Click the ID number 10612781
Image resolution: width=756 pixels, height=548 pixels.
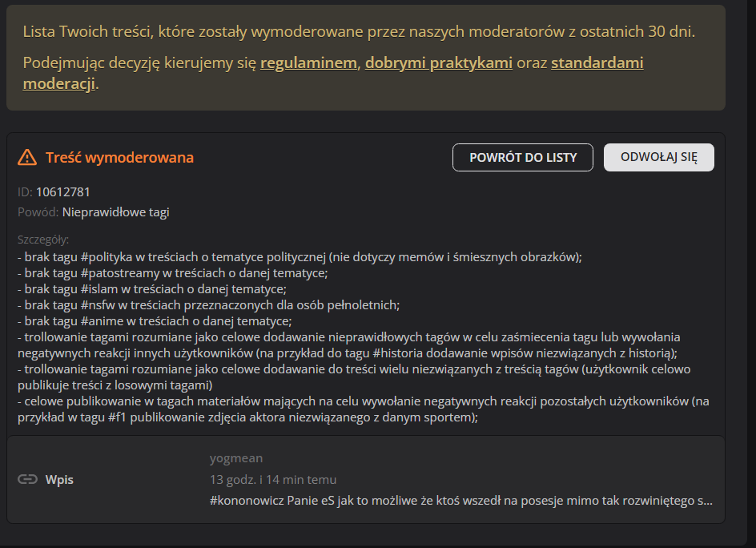[x=62, y=191]
